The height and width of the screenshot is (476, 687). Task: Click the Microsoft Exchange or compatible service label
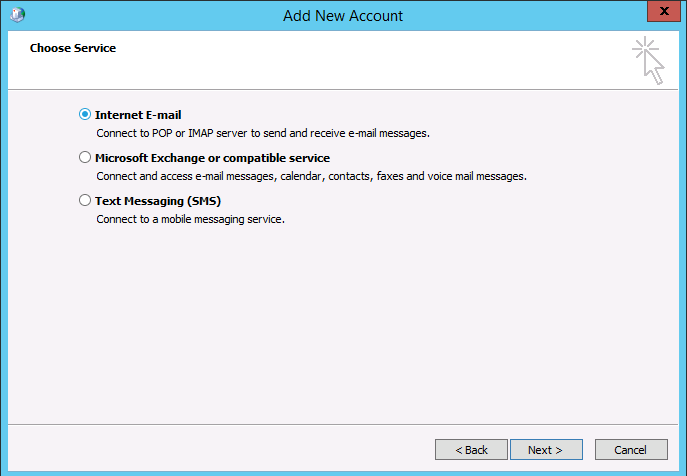(212, 158)
